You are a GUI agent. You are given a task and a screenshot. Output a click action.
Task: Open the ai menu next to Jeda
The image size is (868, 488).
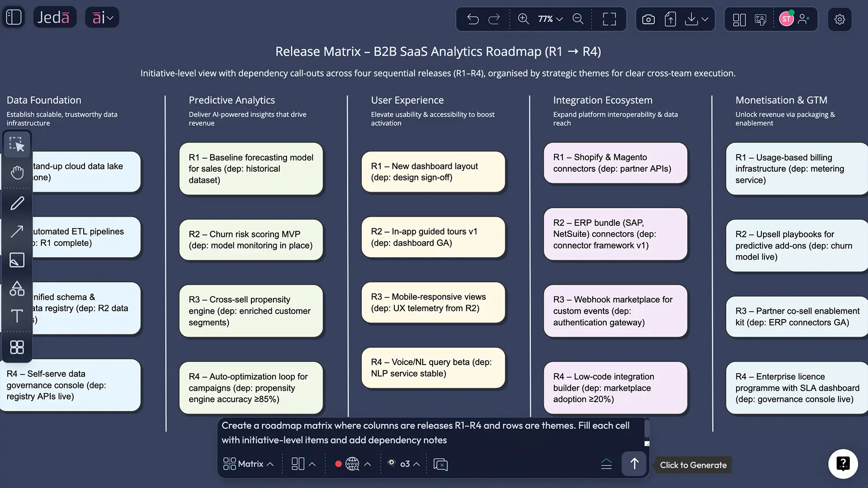102,17
